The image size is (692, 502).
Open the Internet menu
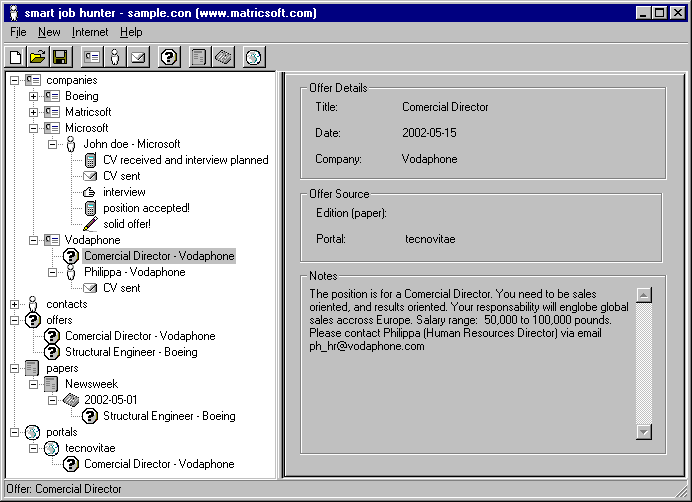click(90, 32)
